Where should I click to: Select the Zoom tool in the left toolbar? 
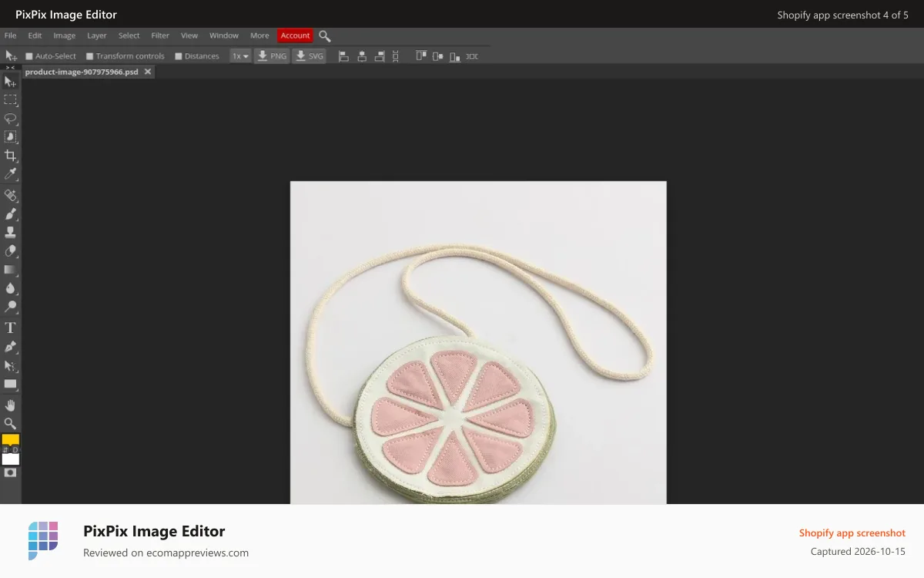point(10,424)
